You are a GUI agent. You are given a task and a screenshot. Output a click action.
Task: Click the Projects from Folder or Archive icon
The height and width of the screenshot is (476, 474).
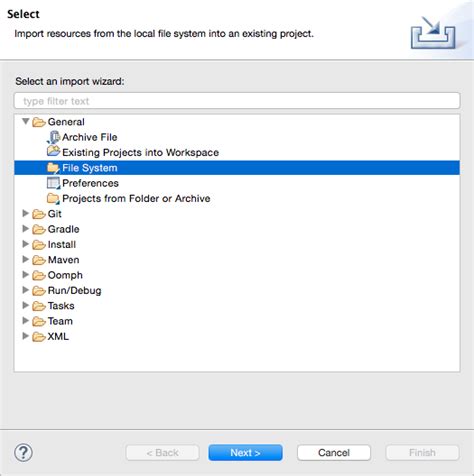coord(53,198)
